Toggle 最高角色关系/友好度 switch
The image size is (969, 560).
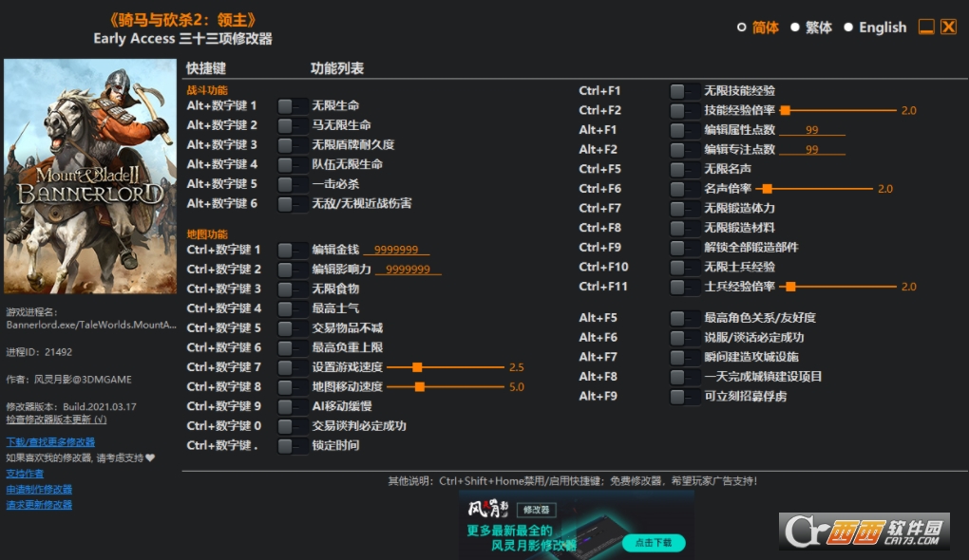point(685,318)
